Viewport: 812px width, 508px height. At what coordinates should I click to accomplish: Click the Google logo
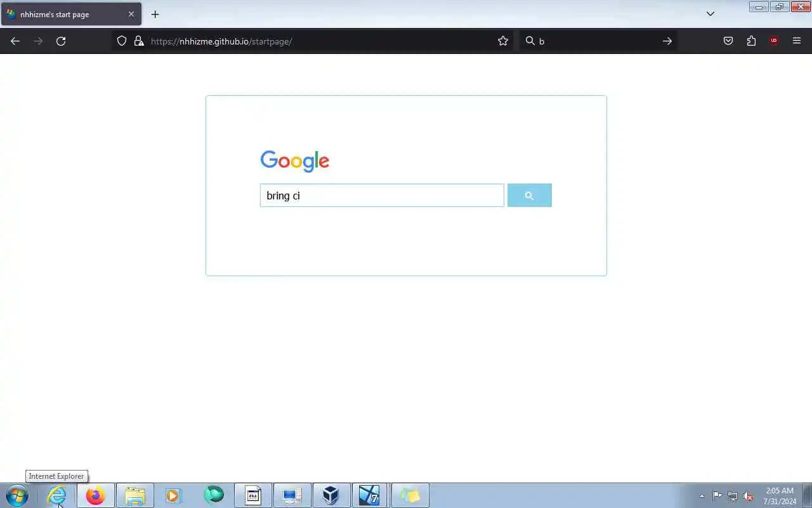coord(295,161)
